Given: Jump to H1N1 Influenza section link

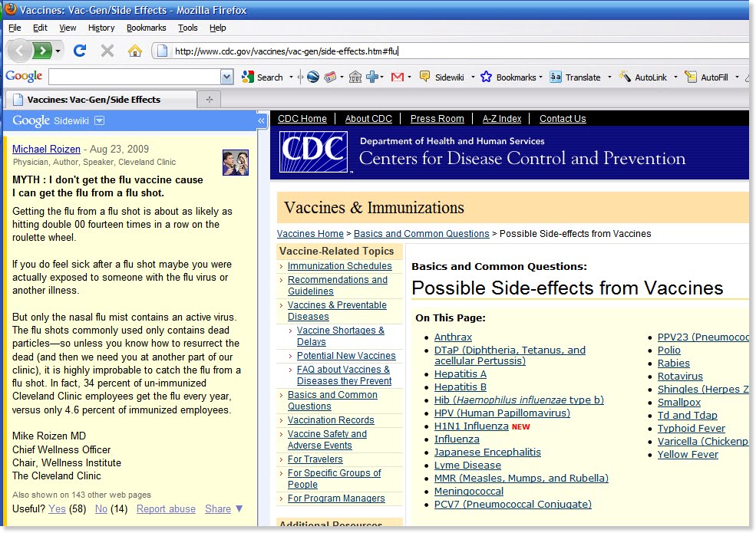Looking at the screenshot, I should pyautogui.click(x=471, y=426).
